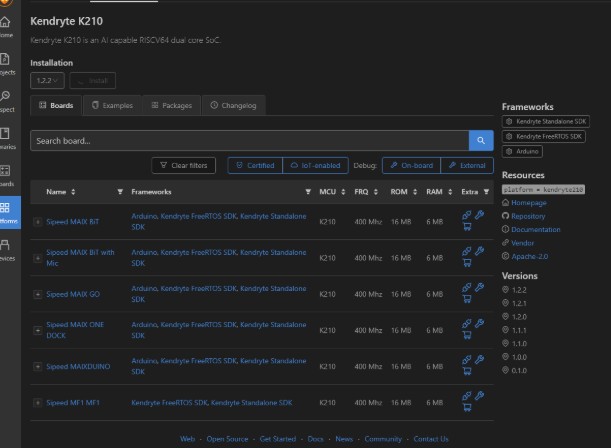Click the wrench icon for Sipeed MAIX GO
Image resolution: width=611 pixels, height=448 pixels.
pyautogui.click(x=480, y=287)
